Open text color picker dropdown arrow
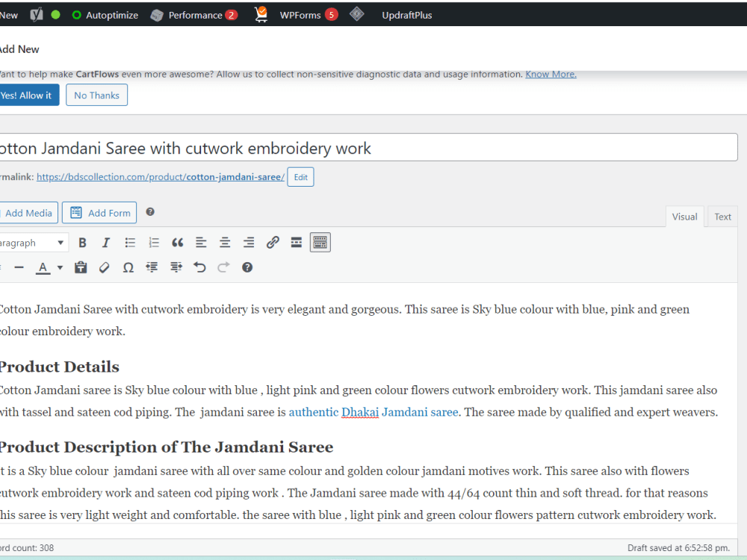 60,267
